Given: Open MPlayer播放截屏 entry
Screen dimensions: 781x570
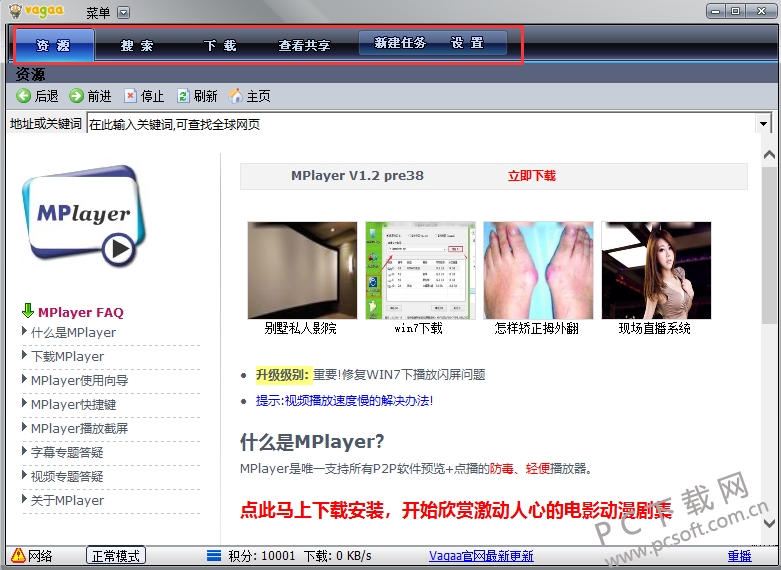Looking at the screenshot, I should [80, 428].
